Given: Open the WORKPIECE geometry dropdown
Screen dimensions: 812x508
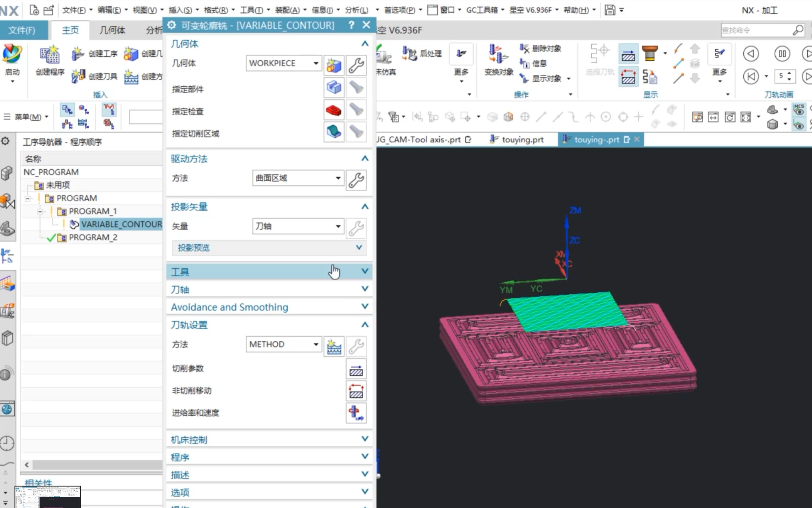Looking at the screenshot, I should tap(316, 63).
